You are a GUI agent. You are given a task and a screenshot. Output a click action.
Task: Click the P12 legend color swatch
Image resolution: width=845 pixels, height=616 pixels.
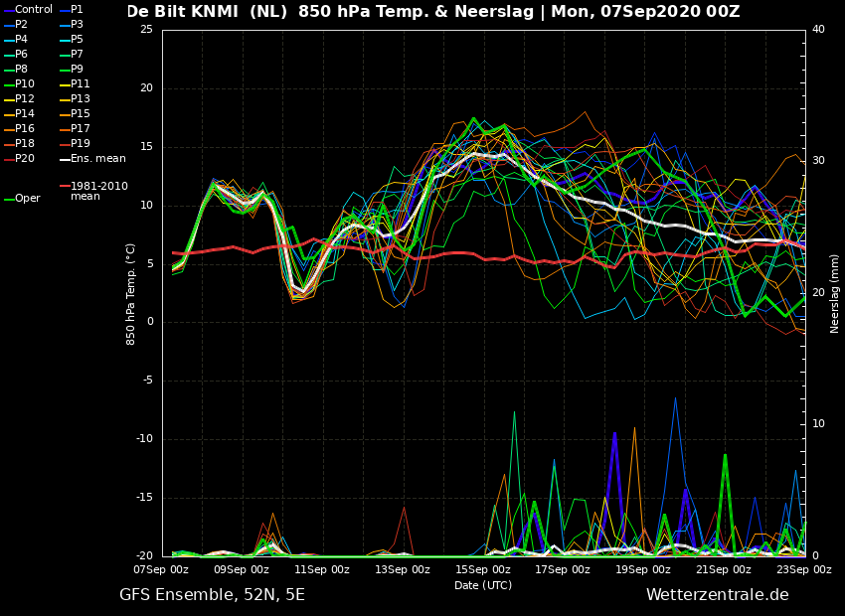point(9,99)
